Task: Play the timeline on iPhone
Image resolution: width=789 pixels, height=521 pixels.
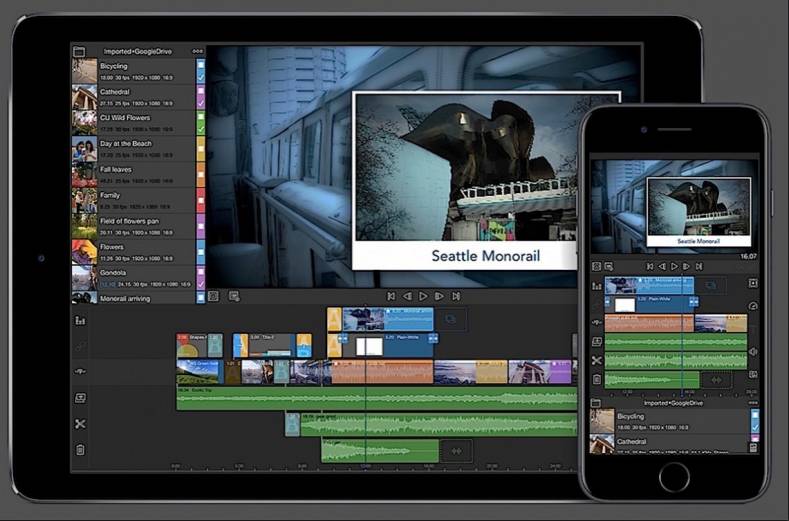Action: [674, 266]
